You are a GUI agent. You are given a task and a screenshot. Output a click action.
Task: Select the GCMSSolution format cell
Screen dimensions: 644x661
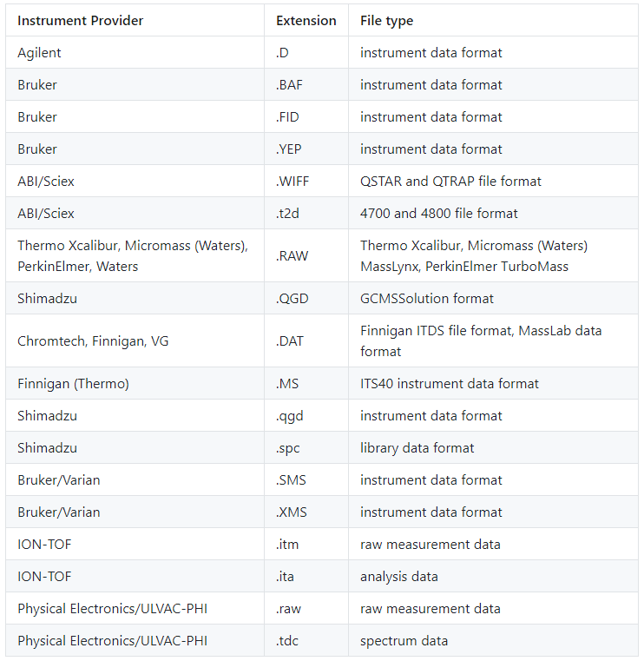pyautogui.click(x=426, y=298)
